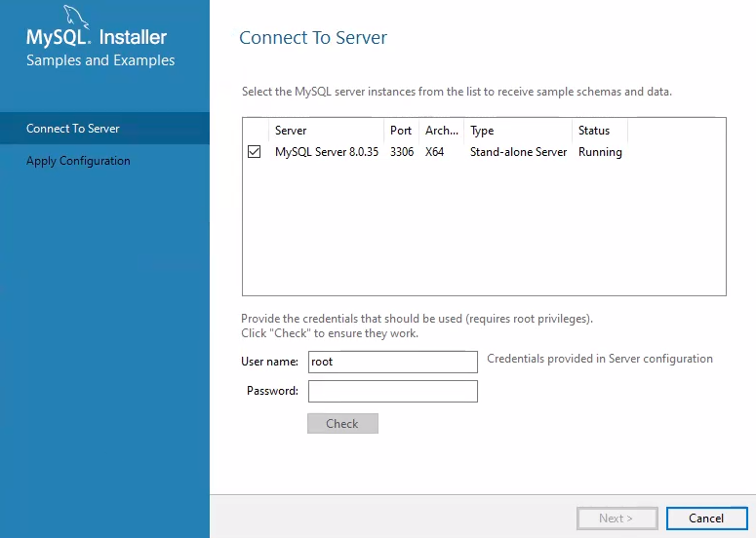Click the Credentials provided in Server configuration note

click(x=600, y=359)
